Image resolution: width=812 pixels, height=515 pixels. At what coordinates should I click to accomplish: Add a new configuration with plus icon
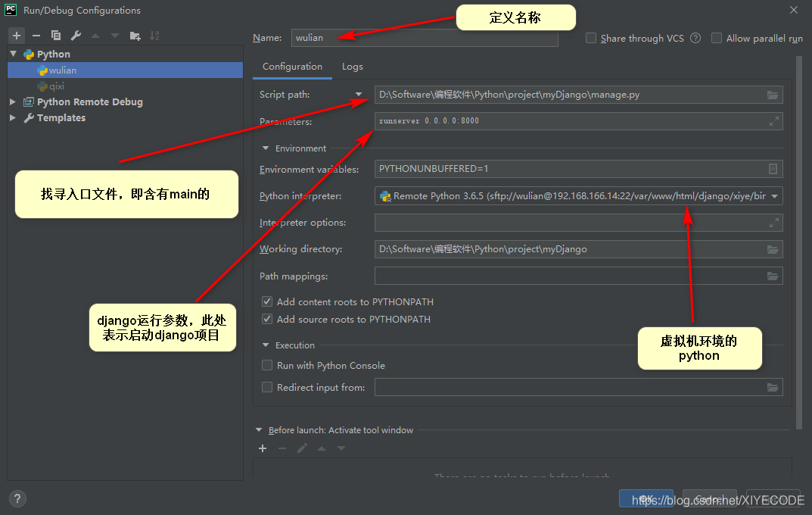click(17, 36)
